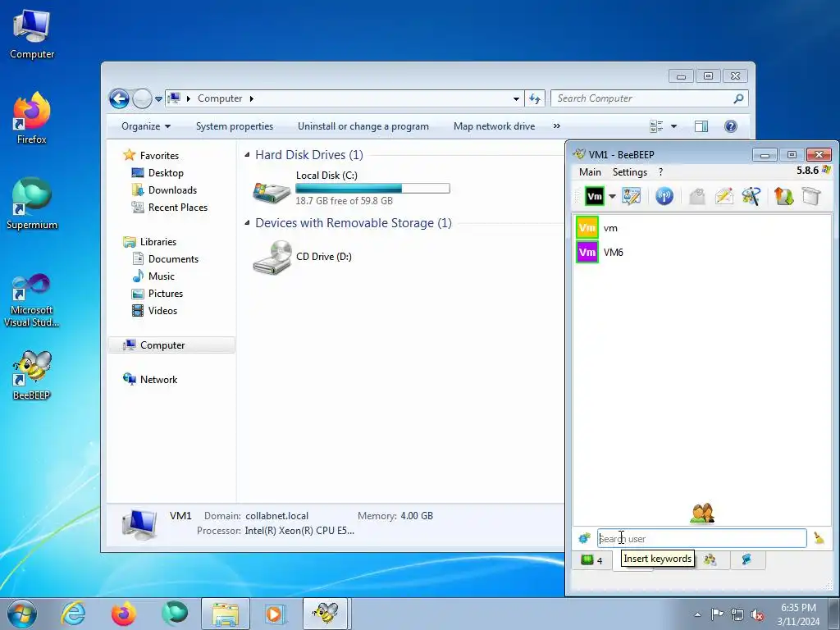Open the view options dropdown arrow

tap(674, 126)
